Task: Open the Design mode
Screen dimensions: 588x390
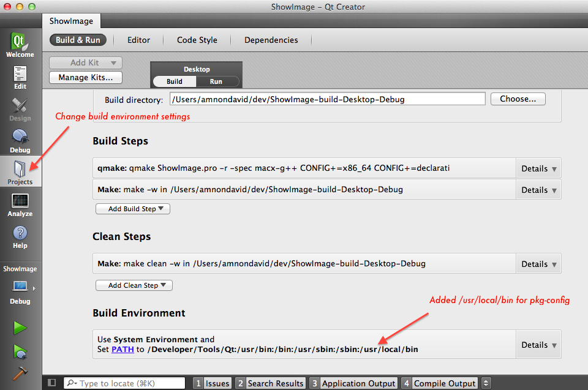Action: tap(20, 110)
